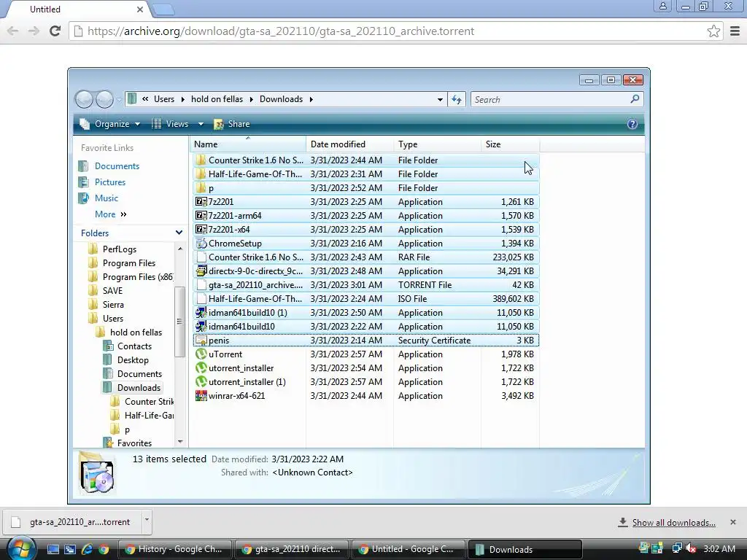Viewport: 747px width, 560px height.
Task: Switch to gta-sa_202110 directory taskbar button
Action: tap(292, 549)
